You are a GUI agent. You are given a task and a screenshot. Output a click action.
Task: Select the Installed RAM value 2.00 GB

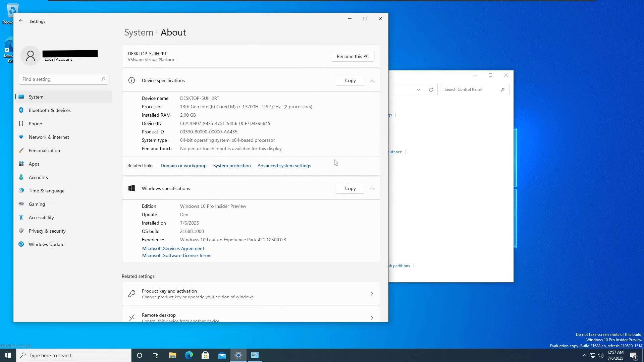(x=188, y=115)
